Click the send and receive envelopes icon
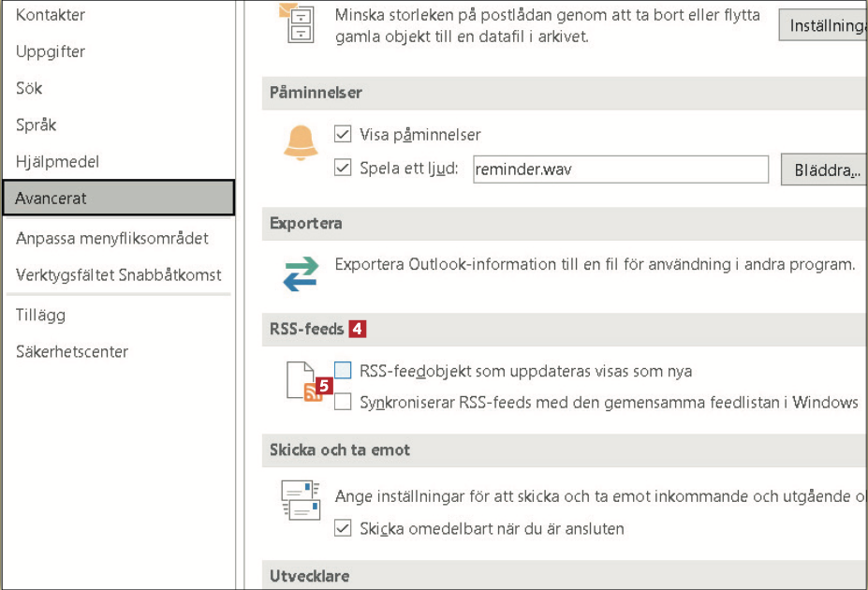Image resolution: width=868 pixels, height=590 pixels. point(302,499)
